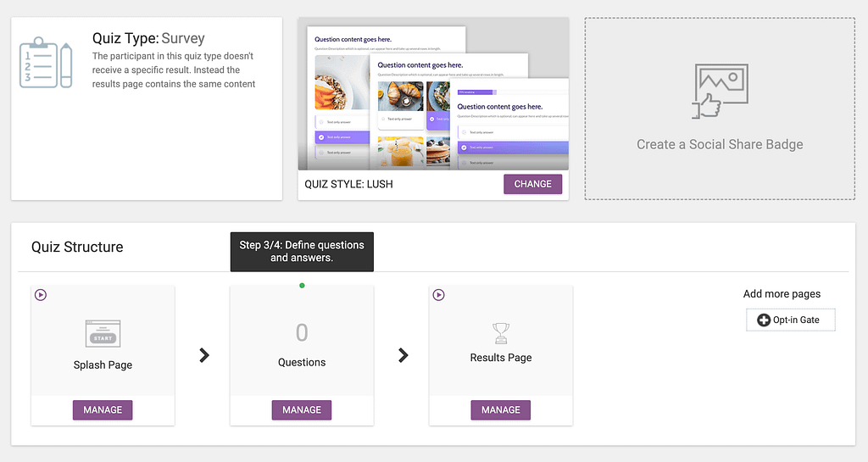The height and width of the screenshot is (462, 868).
Task: Click the preview play icon on Splash Page card
Action: pos(41,295)
